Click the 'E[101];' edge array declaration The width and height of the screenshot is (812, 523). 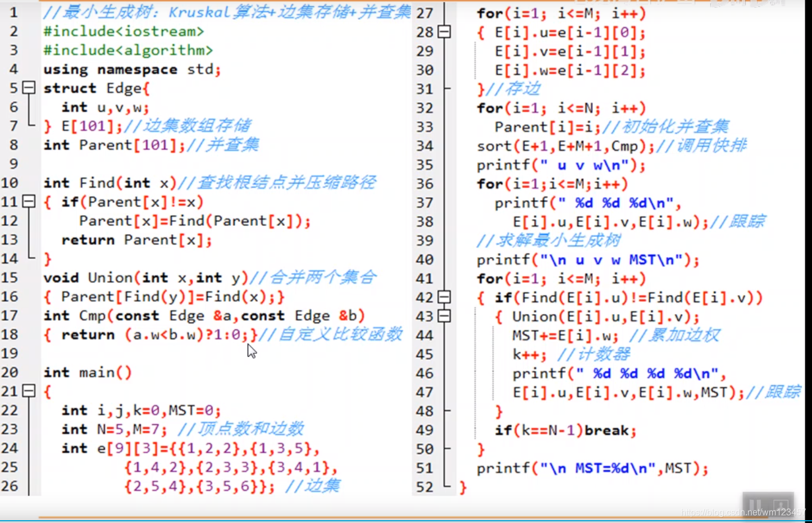pyautogui.click(x=92, y=126)
